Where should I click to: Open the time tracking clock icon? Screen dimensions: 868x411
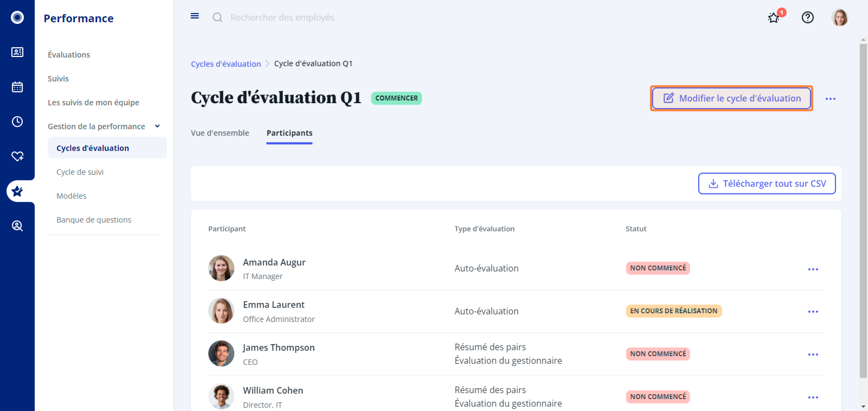tap(17, 122)
